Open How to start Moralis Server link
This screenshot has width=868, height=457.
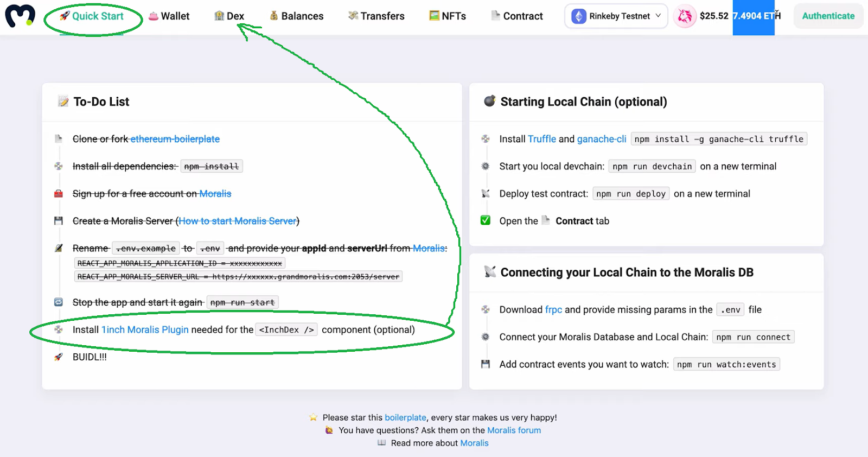tap(238, 221)
